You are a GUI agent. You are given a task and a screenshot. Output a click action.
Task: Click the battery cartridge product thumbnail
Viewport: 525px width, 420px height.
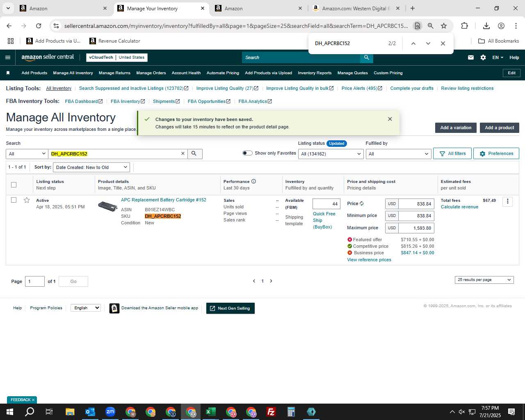point(108,205)
